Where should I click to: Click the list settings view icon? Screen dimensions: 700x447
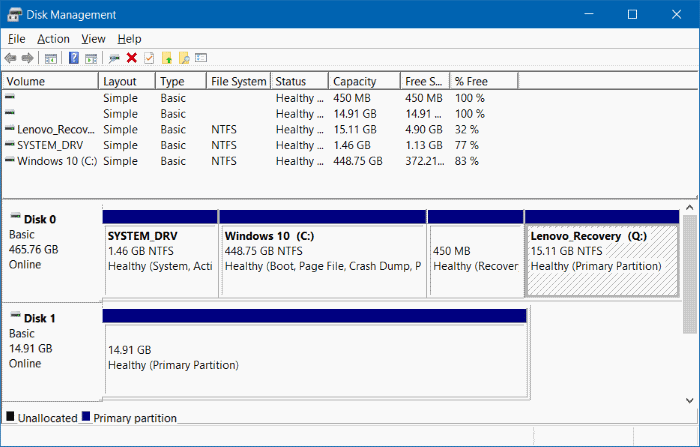pyautogui.click(x=201, y=58)
